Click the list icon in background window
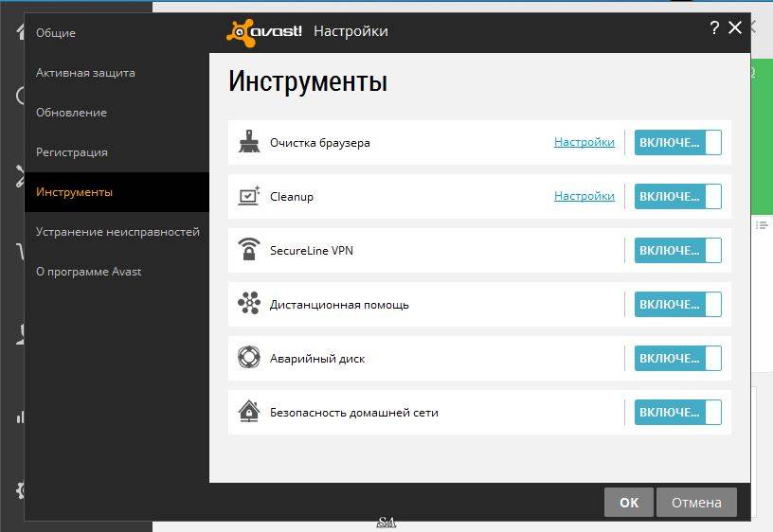This screenshot has height=532, width=773. 762,225
